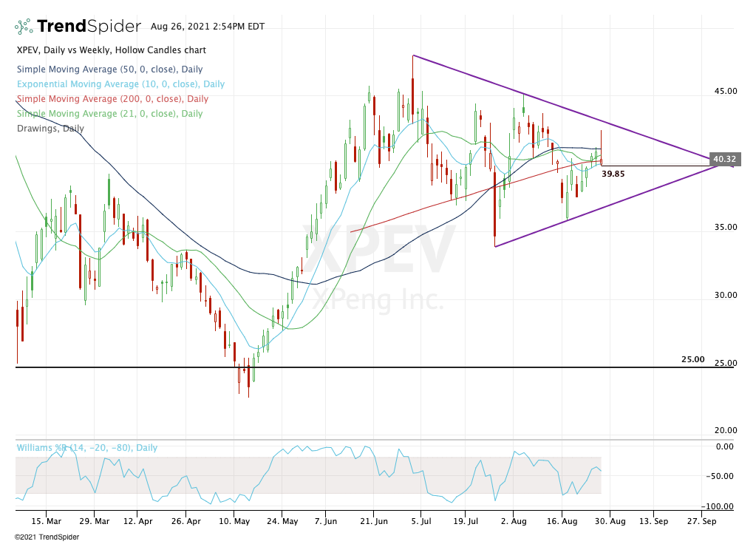The width and height of the screenshot is (756, 544).
Task: Click the '29. Mar' date axis label
Action: (x=94, y=521)
